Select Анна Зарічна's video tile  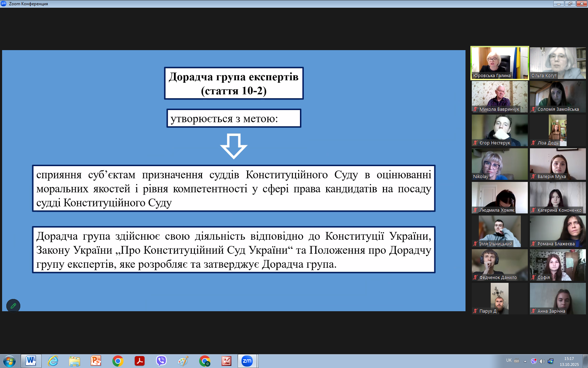(x=558, y=298)
